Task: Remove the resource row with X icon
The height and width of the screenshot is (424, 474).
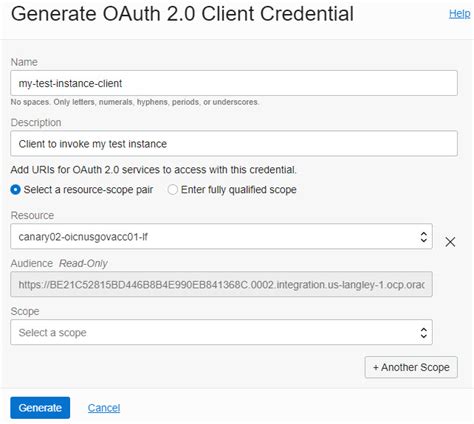Action: click(x=450, y=242)
